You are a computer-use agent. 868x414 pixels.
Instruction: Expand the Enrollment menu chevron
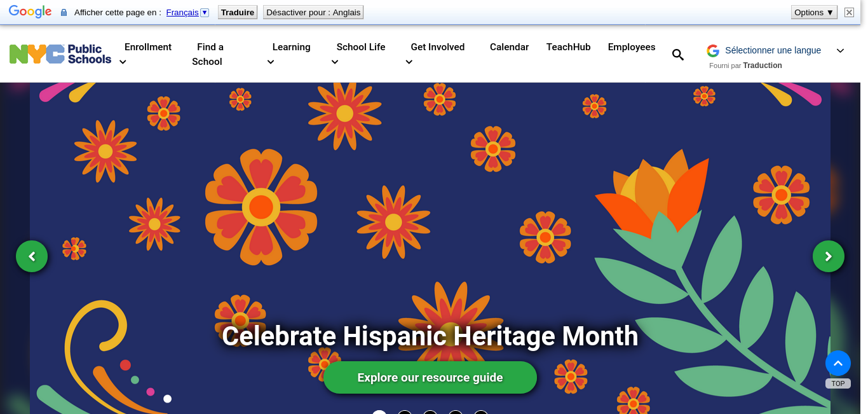point(123,62)
